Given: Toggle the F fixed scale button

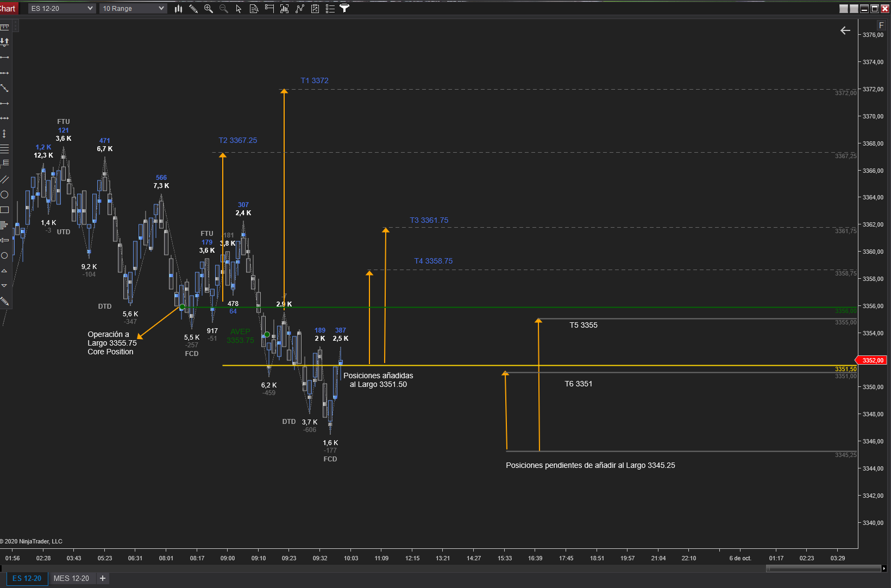Looking at the screenshot, I should point(881,26).
